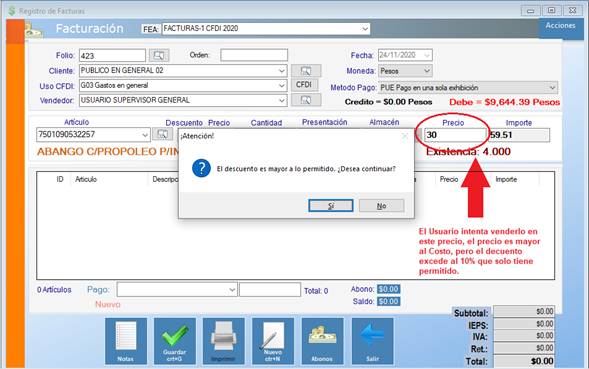Screen dimensions: 589x369
Task: Open the Artículo search icon button
Action: coord(162,134)
